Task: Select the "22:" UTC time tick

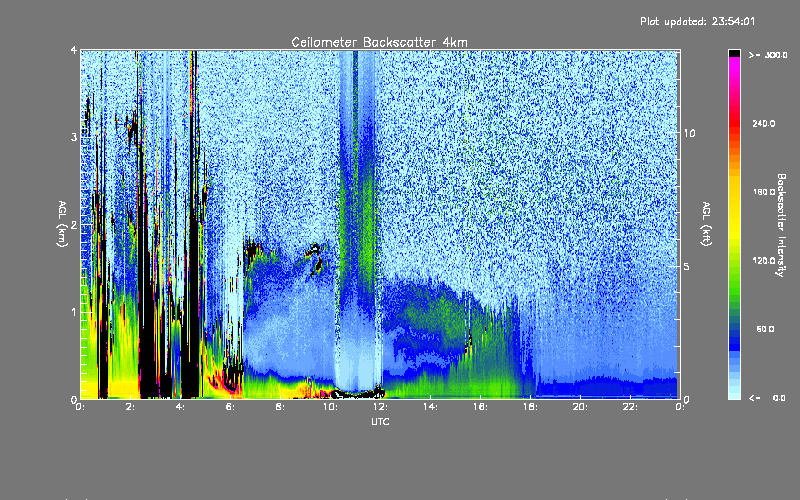Action: point(630,407)
